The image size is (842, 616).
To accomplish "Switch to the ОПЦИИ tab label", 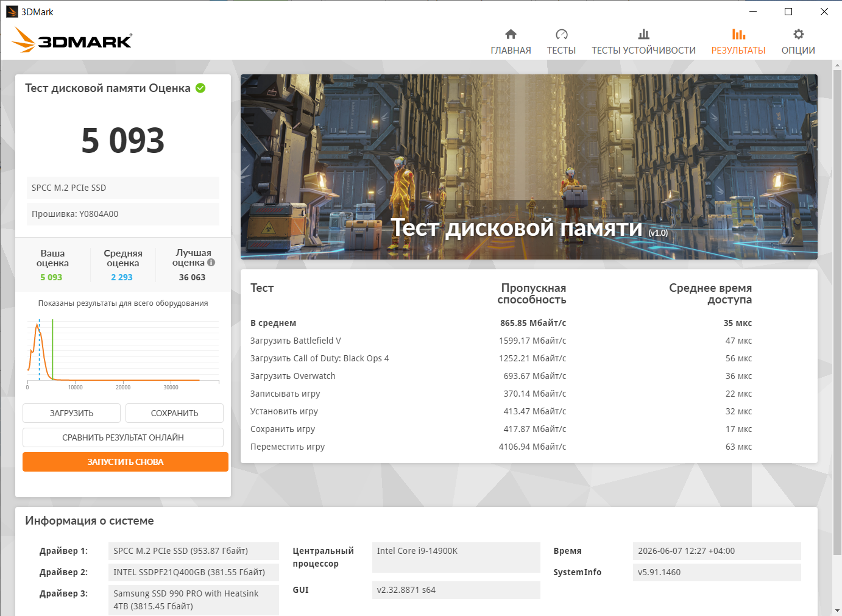I will point(798,51).
